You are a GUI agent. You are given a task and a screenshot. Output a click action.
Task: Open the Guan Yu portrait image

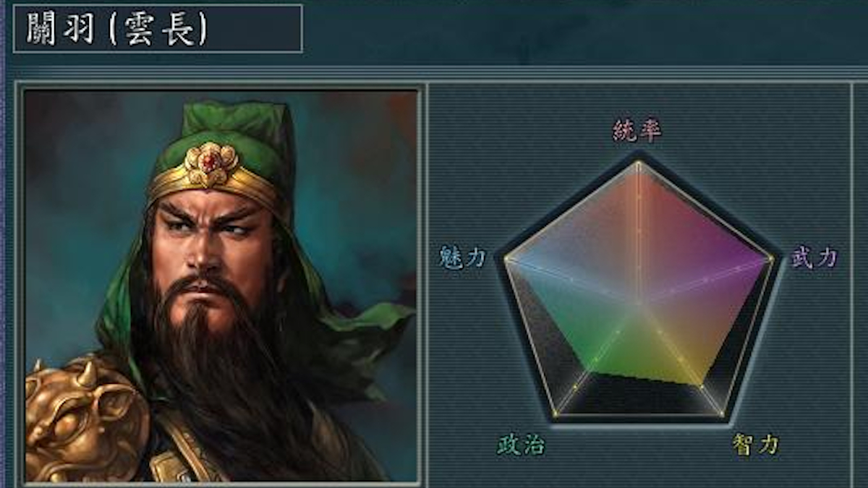tap(221, 286)
